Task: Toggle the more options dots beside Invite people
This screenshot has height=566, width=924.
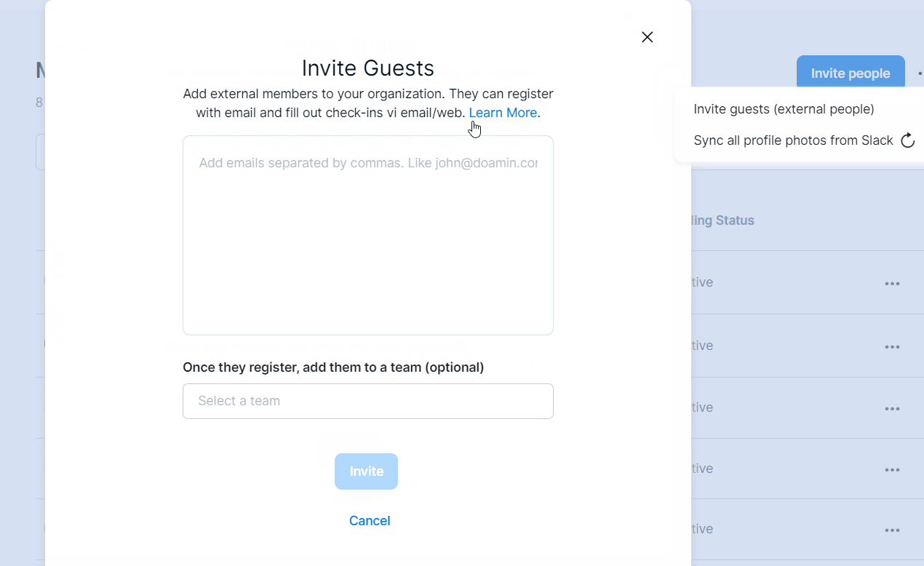Action: (x=920, y=73)
